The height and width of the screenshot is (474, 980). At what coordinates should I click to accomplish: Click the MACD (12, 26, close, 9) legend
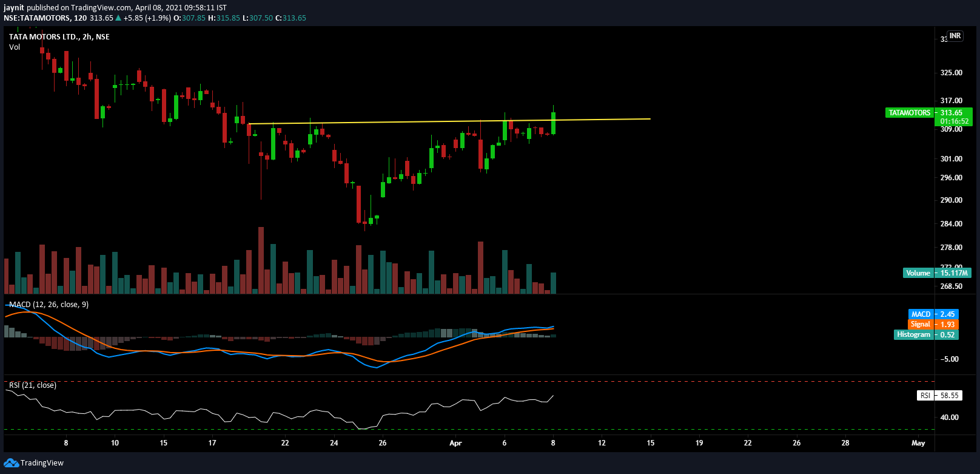49,305
